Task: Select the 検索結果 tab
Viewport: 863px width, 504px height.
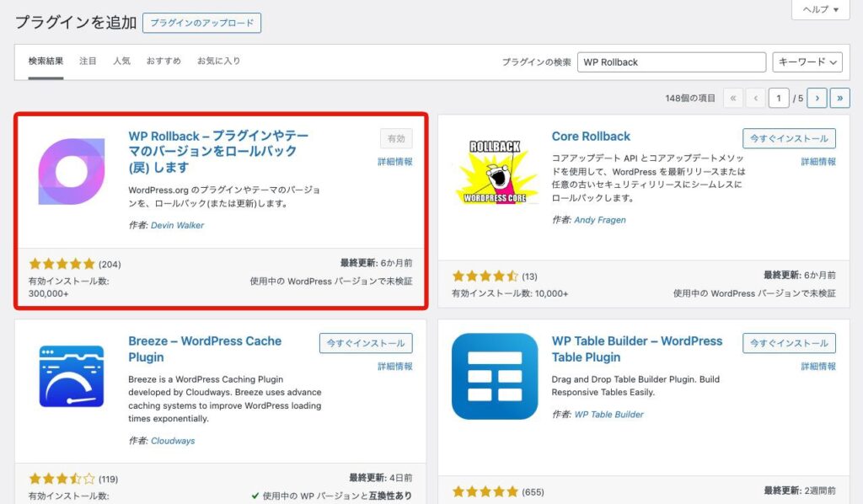Action: tap(46, 61)
